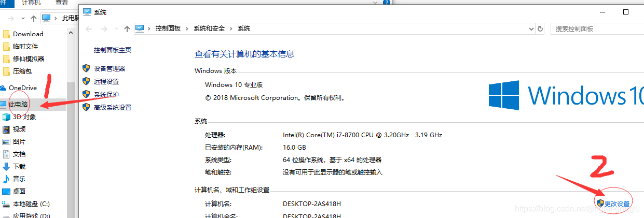This screenshot has height=218, width=644.
Task: Select 控制面板 breadcrumb in address bar
Action: (x=168, y=28)
